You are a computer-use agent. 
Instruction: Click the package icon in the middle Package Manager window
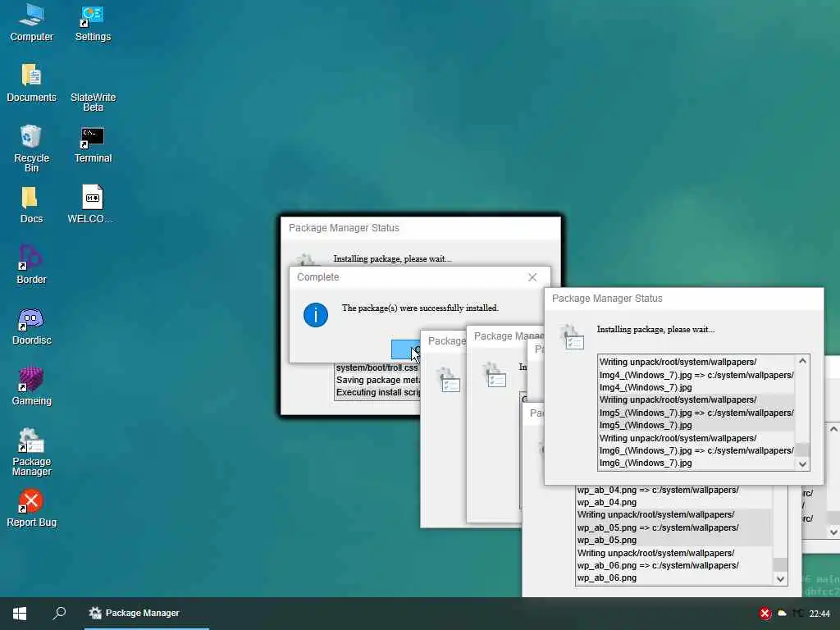click(x=494, y=375)
